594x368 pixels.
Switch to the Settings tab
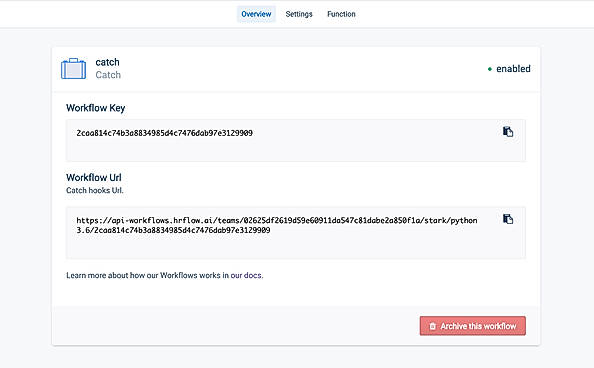(x=299, y=14)
